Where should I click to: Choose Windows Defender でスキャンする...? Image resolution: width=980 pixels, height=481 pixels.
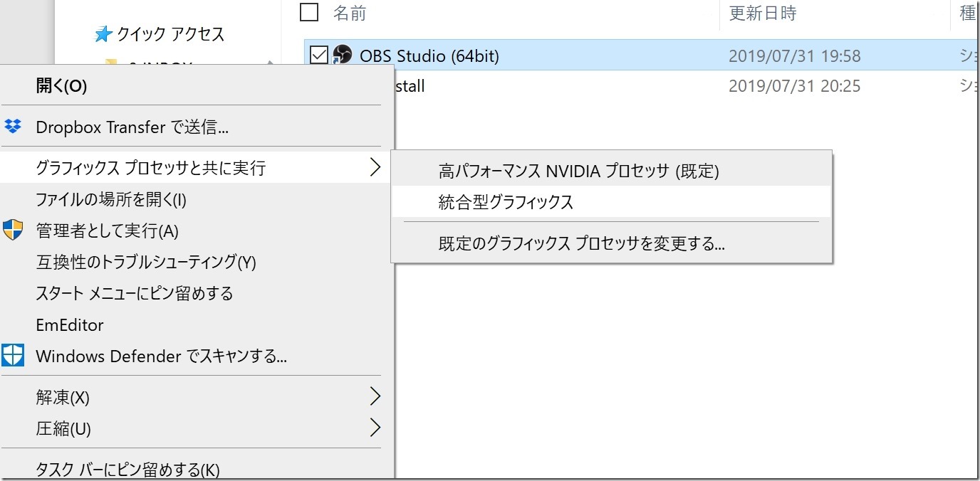(x=196, y=356)
